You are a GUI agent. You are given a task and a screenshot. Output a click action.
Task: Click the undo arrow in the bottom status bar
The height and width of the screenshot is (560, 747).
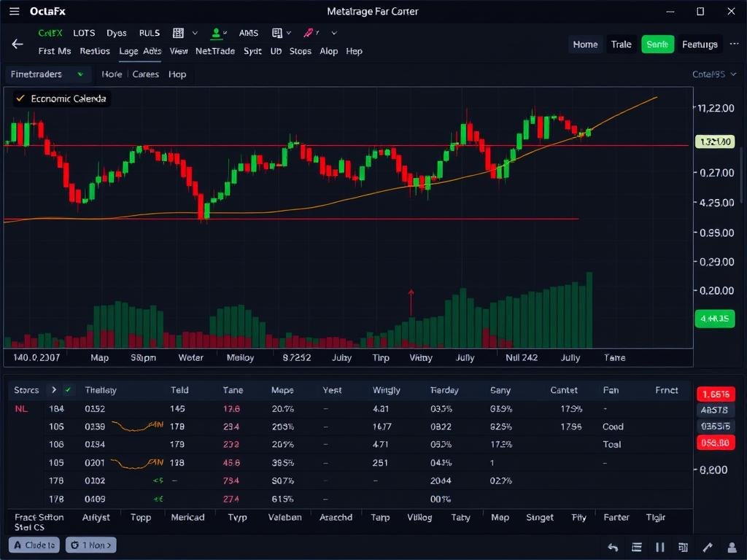pos(614,547)
